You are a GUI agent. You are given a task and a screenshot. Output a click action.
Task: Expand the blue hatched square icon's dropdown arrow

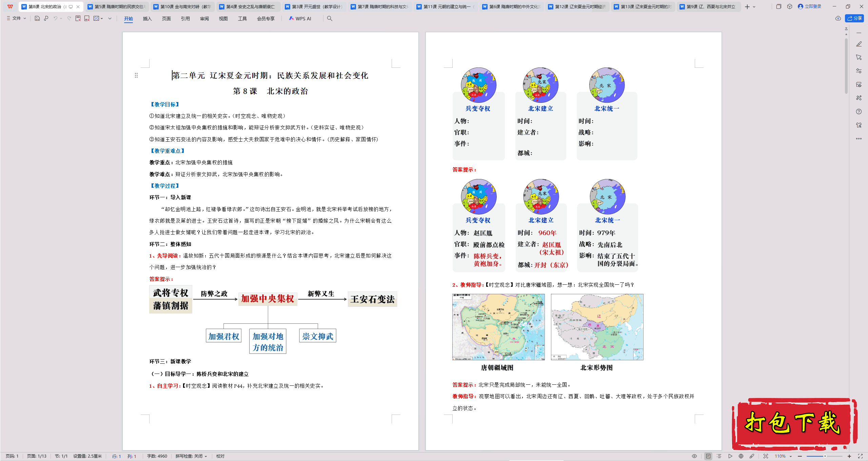coord(102,19)
